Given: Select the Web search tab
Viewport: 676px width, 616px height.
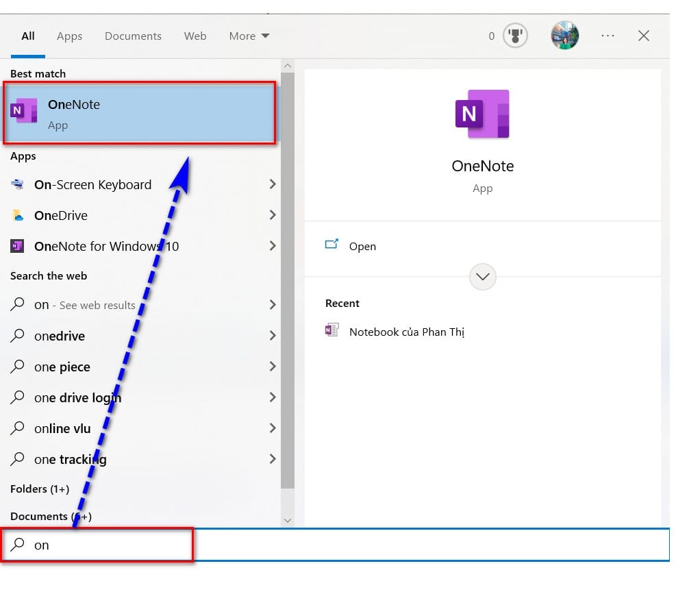Looking at the screenshot, I should (195, 36).
